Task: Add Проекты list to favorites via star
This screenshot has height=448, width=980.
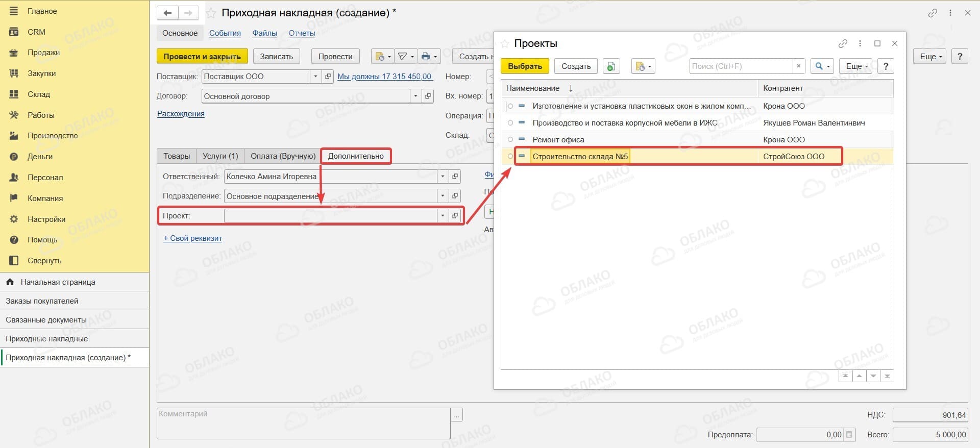Action: pyautogui.click(x=505, y=43)
